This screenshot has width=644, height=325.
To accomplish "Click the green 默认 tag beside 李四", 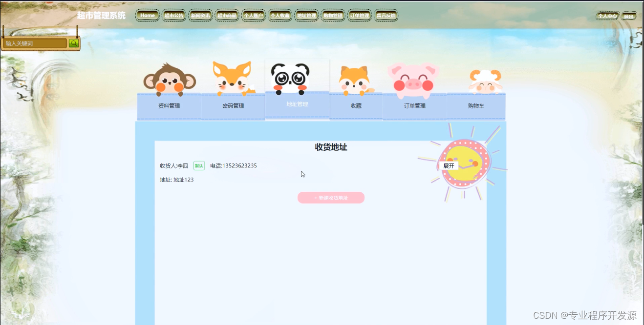I will [199, 166].
